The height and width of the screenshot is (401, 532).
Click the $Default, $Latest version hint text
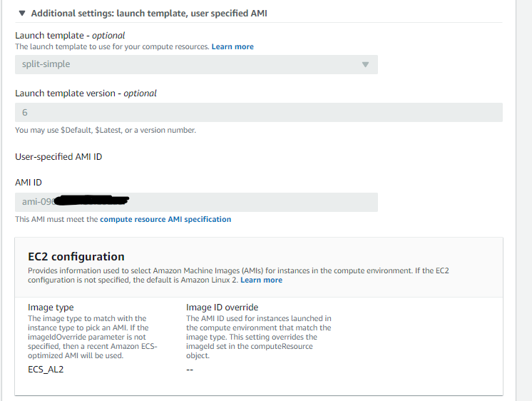click(x=106, y=130)
